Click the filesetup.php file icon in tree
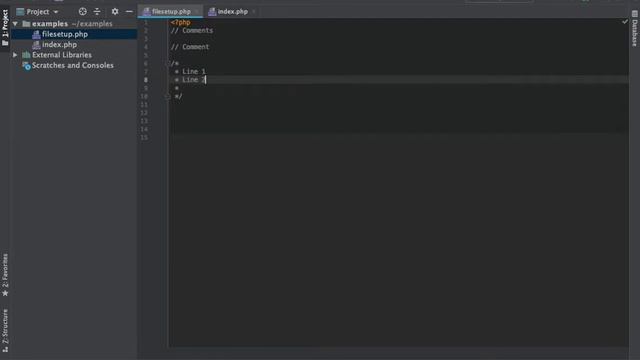The image size is (640, 360). [36, 34]
